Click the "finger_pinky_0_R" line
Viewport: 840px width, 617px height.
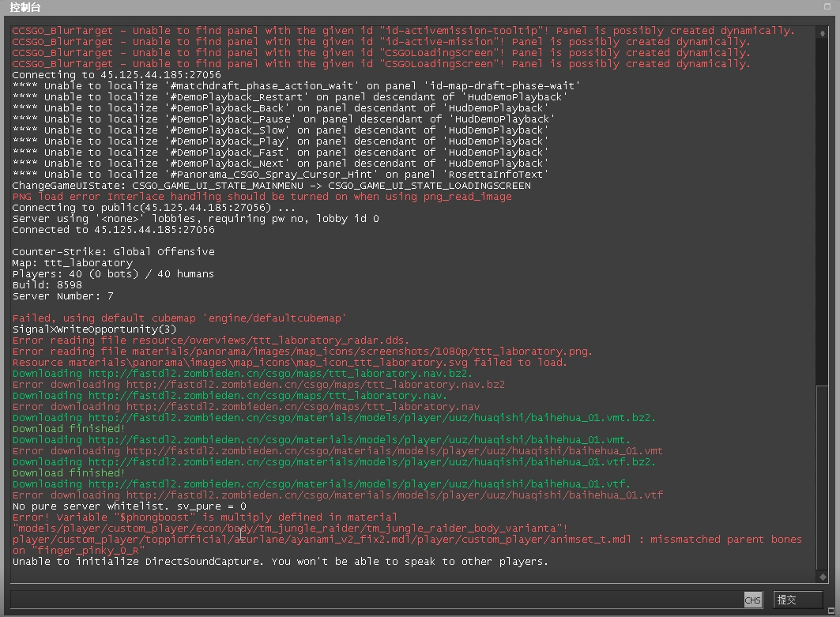[78, 551]
